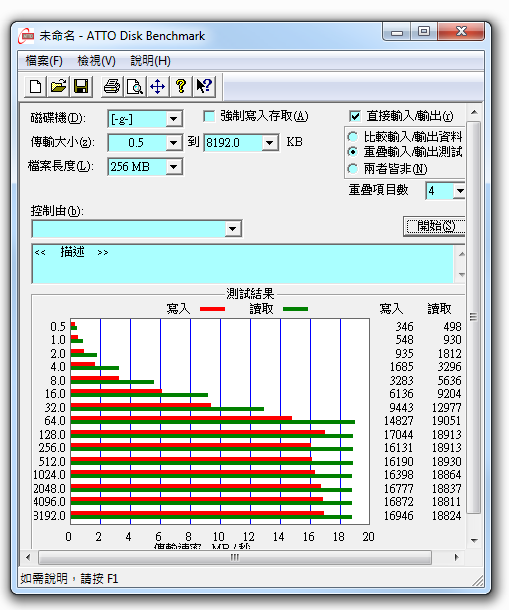
Task: Expand the 控制由 dropdown list
Action: pos(233,228)
